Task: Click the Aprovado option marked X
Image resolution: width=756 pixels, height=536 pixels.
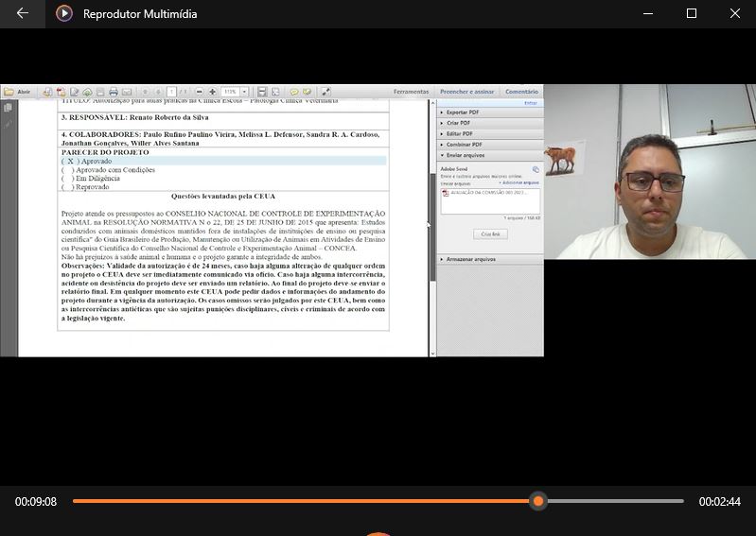Action: click(86, 161)
